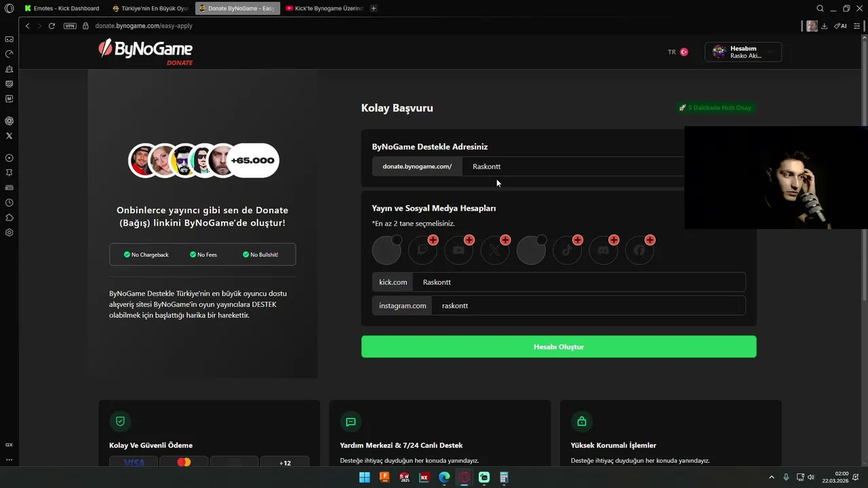The image size is (868, 488).
Task: Click the page vertical scrollbar
Action: (x=864, y=169)
